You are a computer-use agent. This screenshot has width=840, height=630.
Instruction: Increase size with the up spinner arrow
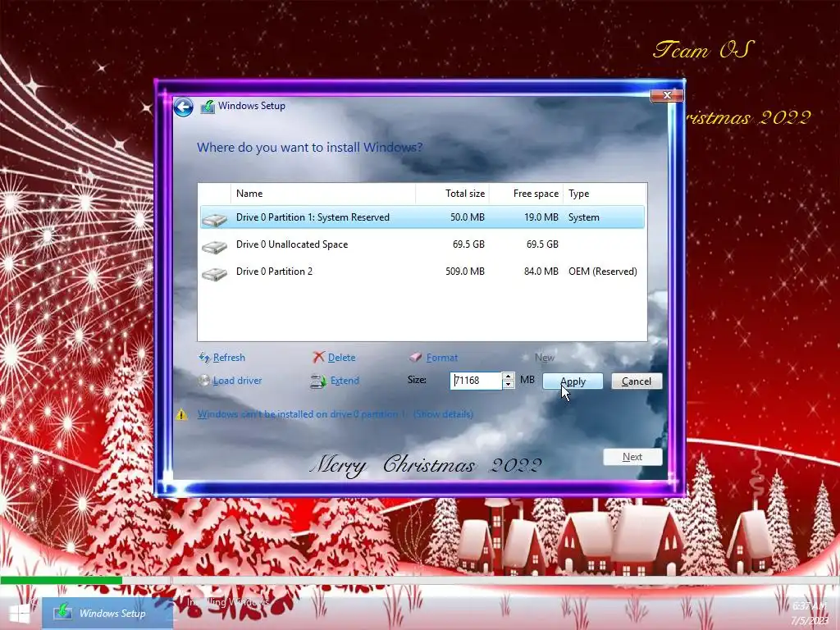[x=509, y=376]
